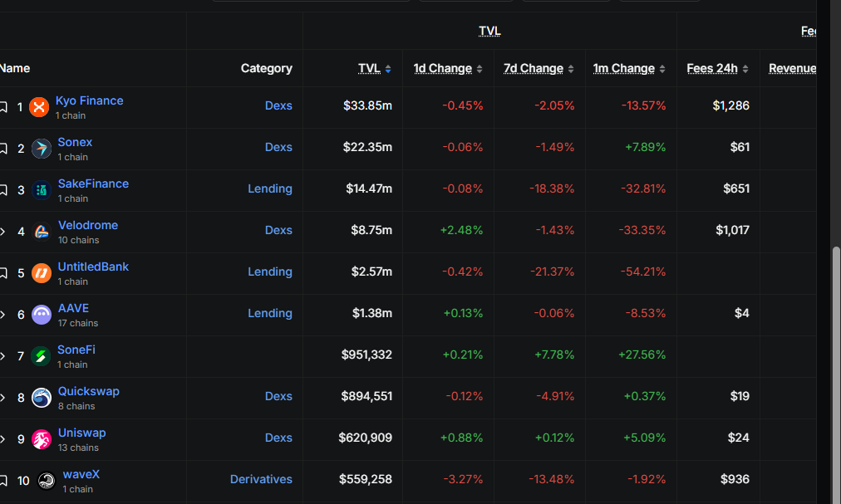841x504 pixels.
Task: Open the Kyo Finance protocol link
Action: [x=90, y=100]
